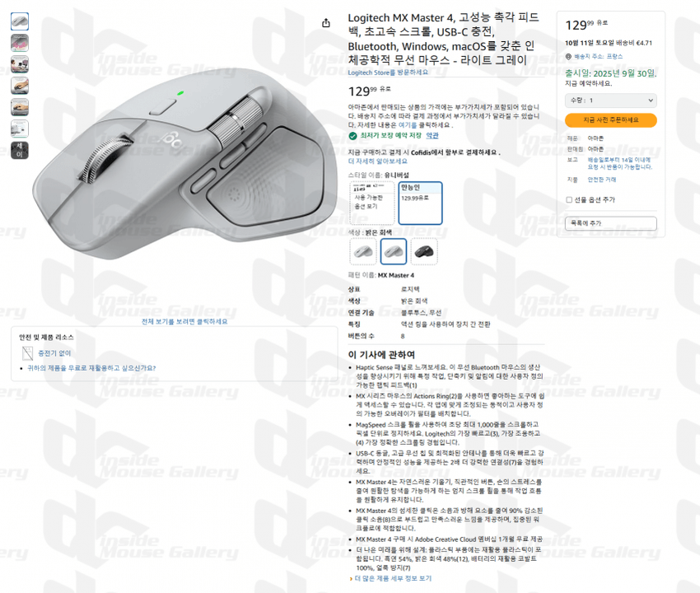The width and height of the screenshot is (700, 593).
Task: Choose the white mouse color swatch
Action: click(363, 251)
